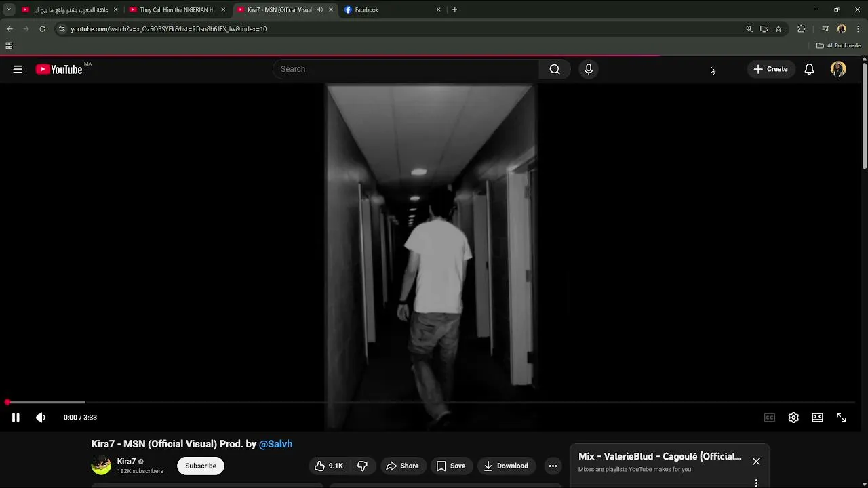Click the Create button

pyautogui.click(x=770, y=69)
